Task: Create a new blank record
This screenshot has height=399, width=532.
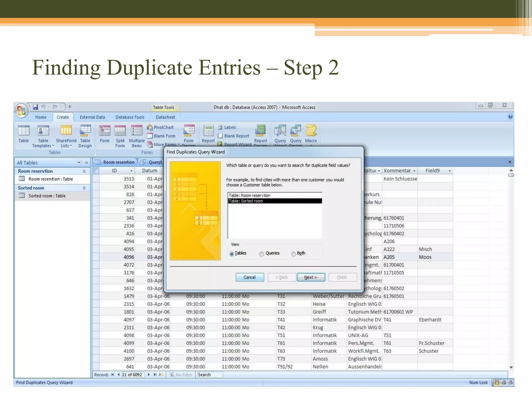Action: (161, 375)
